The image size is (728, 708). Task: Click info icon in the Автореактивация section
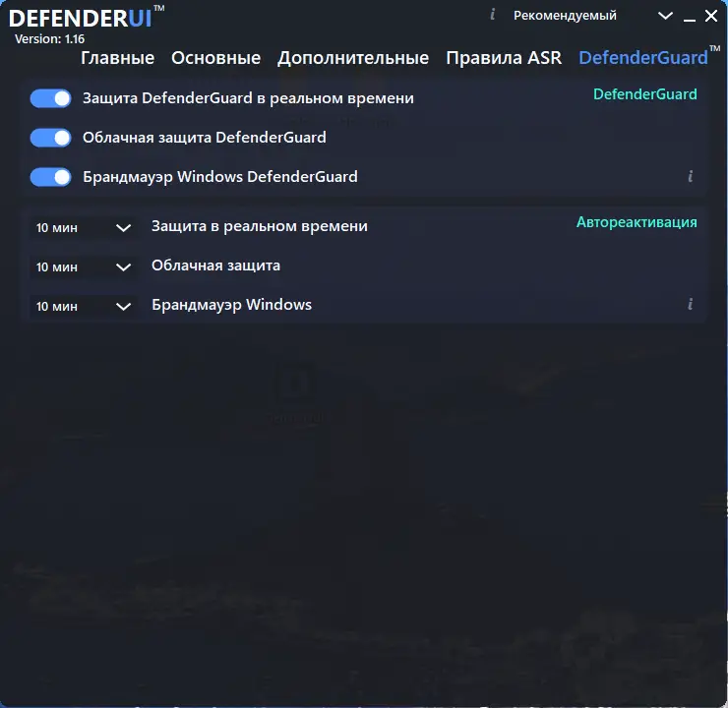pos(691,304)
